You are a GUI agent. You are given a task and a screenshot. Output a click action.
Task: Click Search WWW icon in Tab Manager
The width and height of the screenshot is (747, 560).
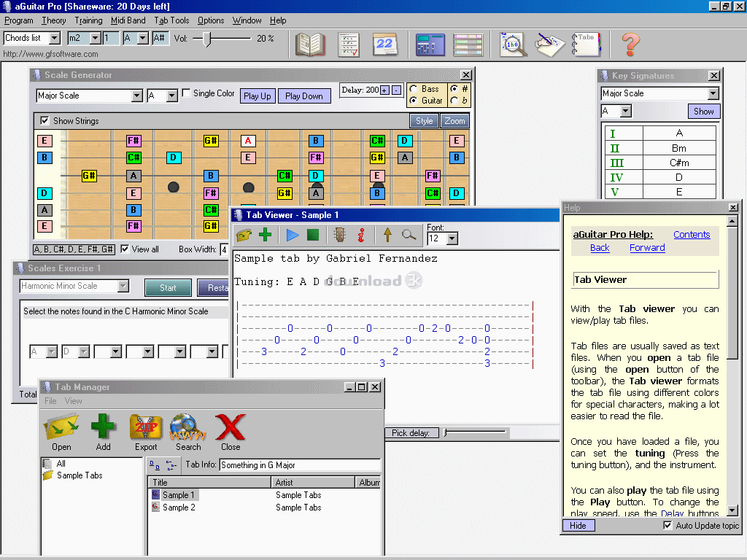click(x=188, y=432)
